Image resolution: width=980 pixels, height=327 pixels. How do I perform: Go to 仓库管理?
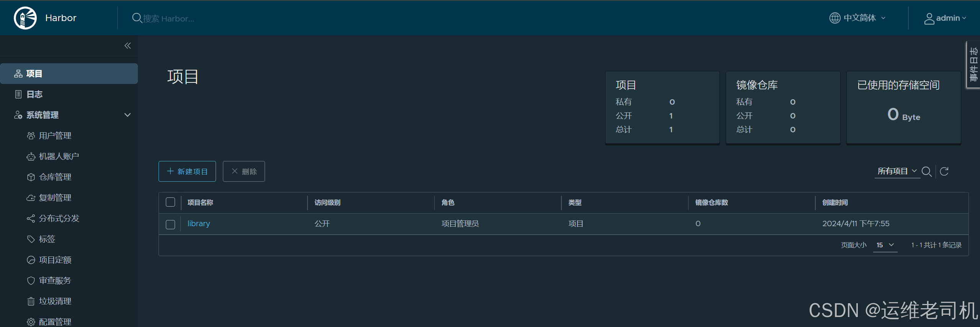(55, 177)
